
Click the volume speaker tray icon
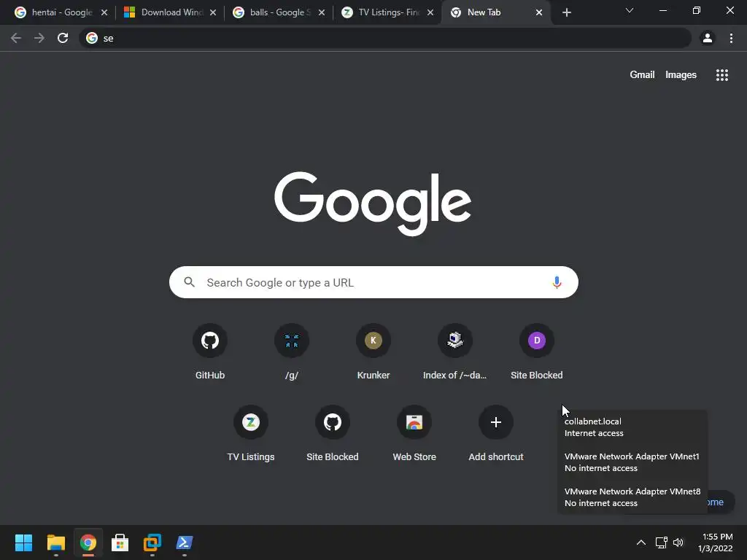[x=678, y=542]
